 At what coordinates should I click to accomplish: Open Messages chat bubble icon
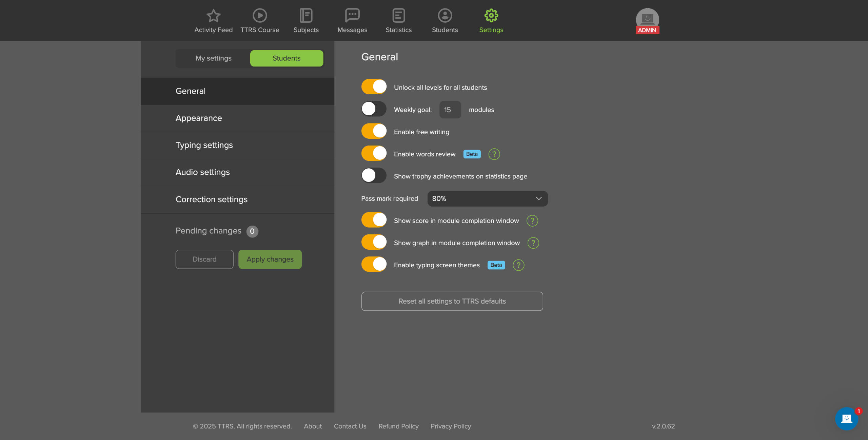pyautogui.click(x=352, y=16)
